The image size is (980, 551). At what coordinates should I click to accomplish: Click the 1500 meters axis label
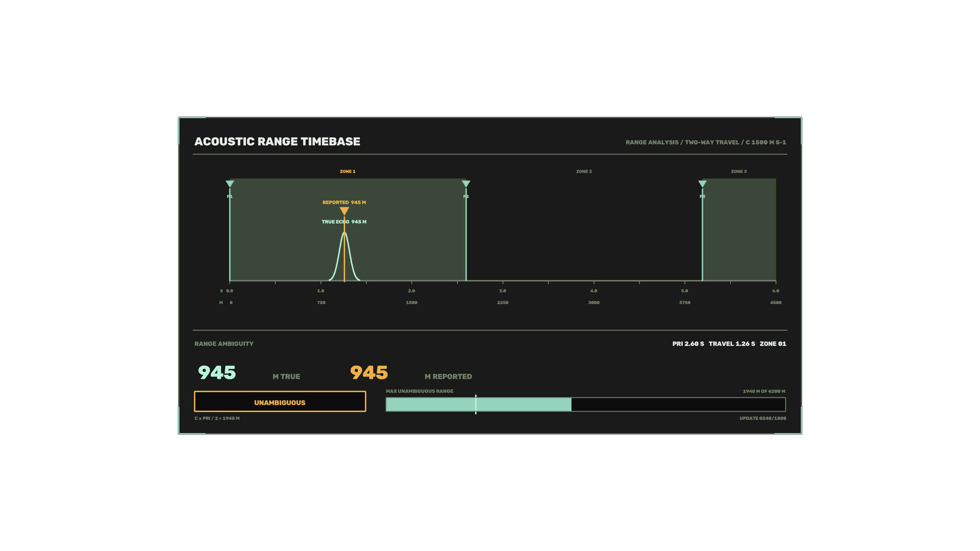[x=412, y=303]
